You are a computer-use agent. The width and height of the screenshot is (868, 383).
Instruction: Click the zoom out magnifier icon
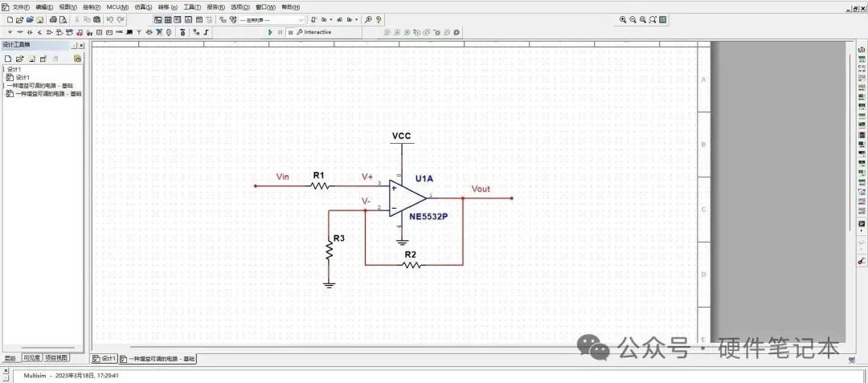point(633,19)
